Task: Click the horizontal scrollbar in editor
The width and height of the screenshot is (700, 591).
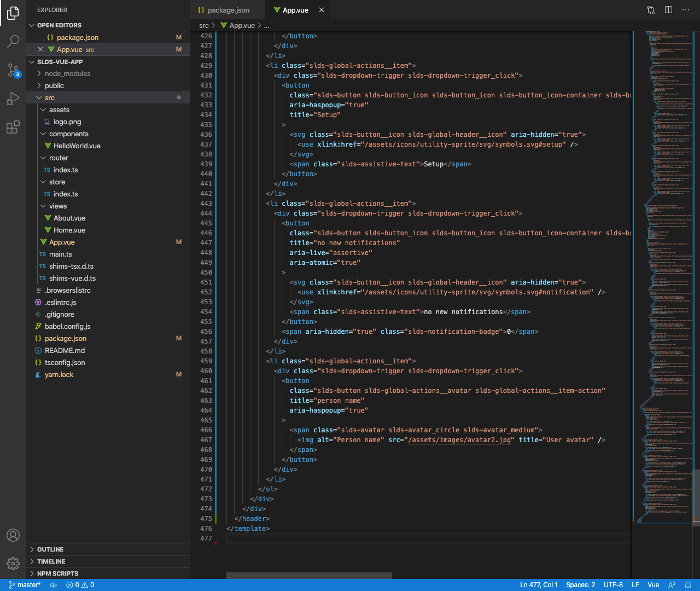Action: 309,575
